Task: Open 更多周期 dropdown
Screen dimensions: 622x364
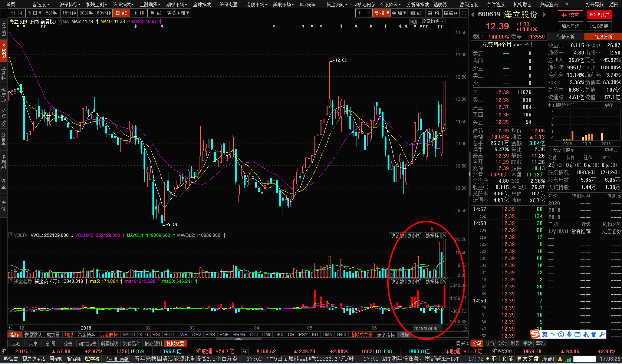Action: coord(178,13)
